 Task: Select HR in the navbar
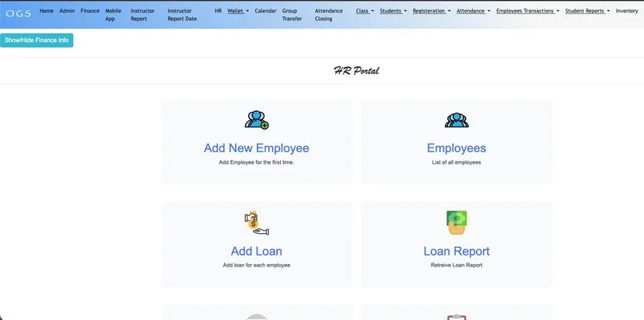click(218, 11)
